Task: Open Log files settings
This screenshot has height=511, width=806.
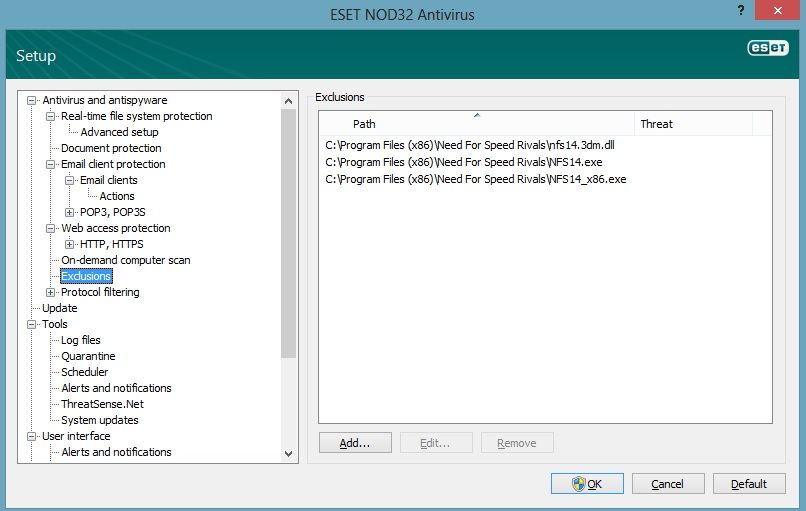Action: [x=81, y=340]
